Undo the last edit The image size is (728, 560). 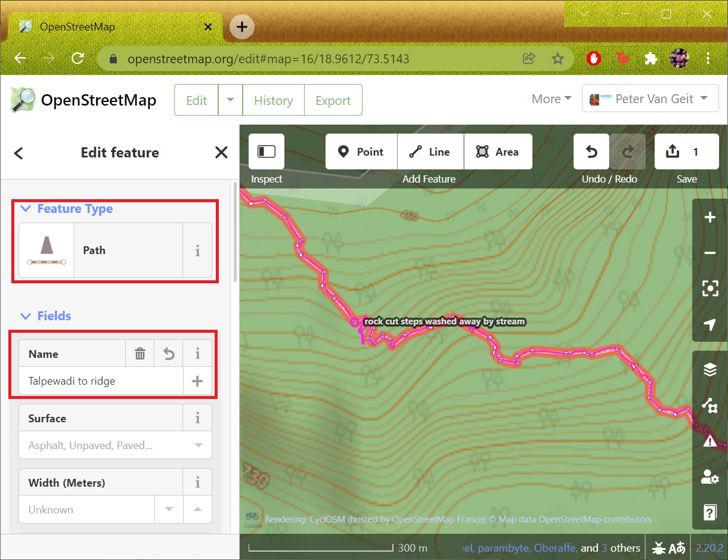pos(591,151)
